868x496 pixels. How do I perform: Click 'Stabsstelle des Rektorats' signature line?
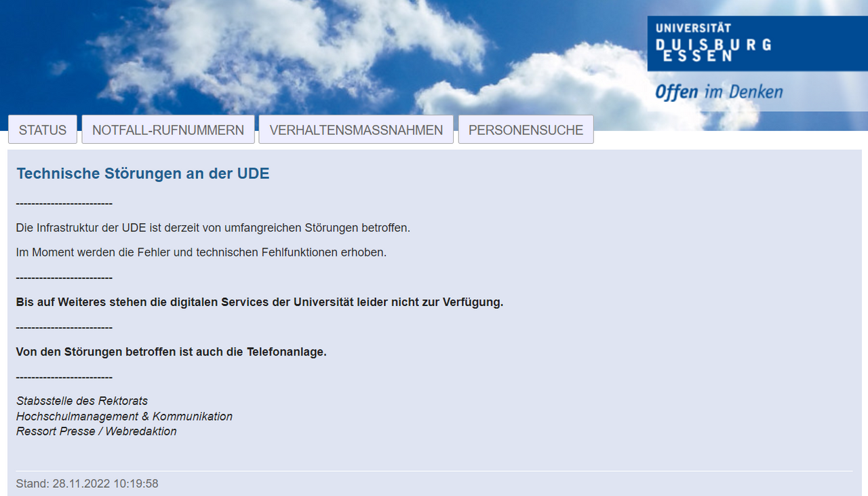pos(82,401)
